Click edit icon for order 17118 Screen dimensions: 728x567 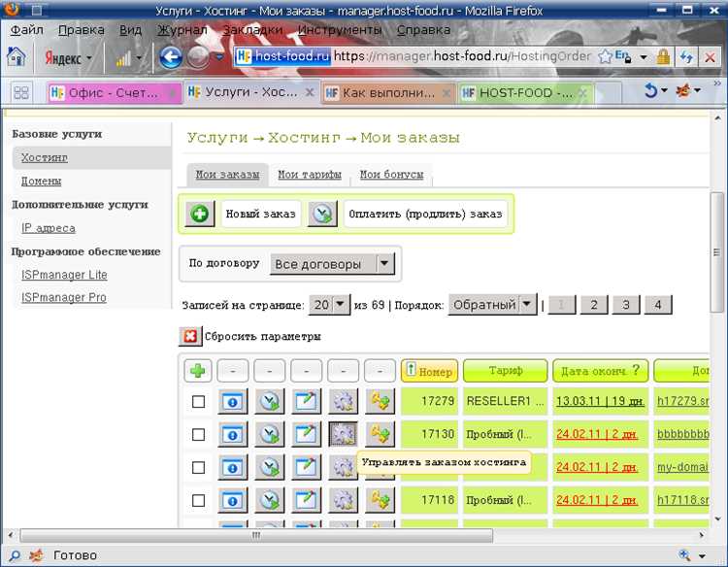click(x=306, y=500)
